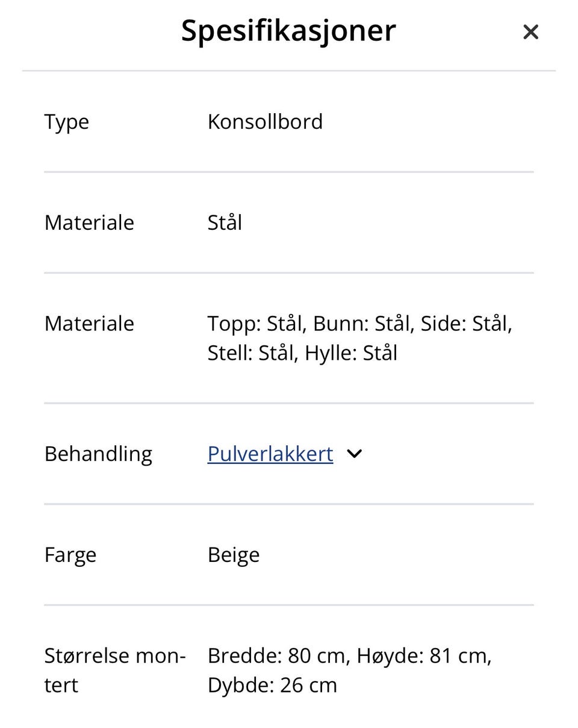Click the Behandling label
Screen dimensions: 578x728
[x=98, y=454]
